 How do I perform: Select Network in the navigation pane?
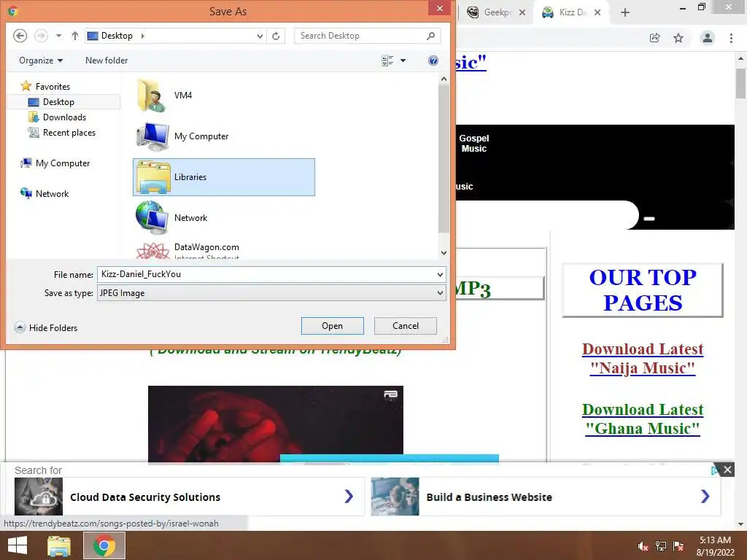click(x=44, y=193)
